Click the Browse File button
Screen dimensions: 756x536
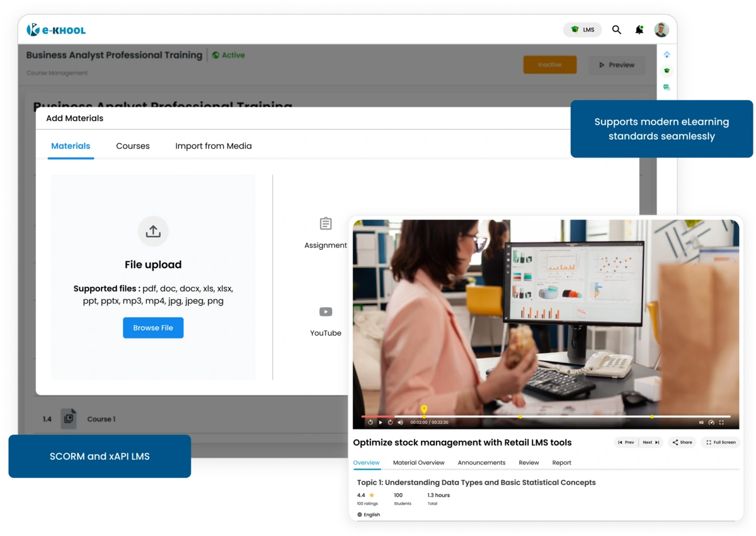[x=153, y=327]
